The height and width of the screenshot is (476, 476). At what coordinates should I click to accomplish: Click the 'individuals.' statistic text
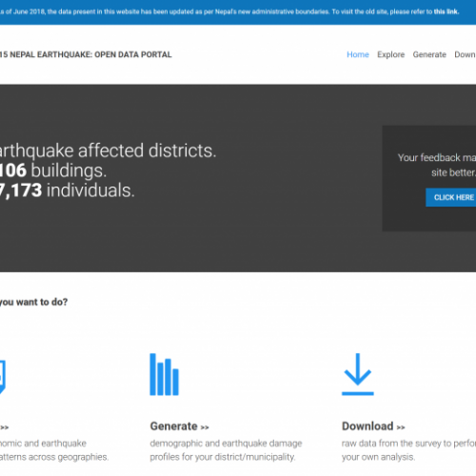point(90,190)
